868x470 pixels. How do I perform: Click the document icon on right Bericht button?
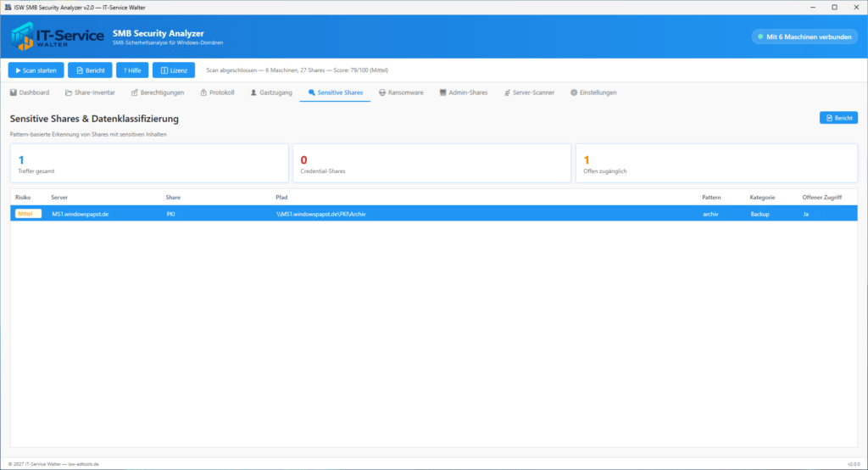(829, 118)
